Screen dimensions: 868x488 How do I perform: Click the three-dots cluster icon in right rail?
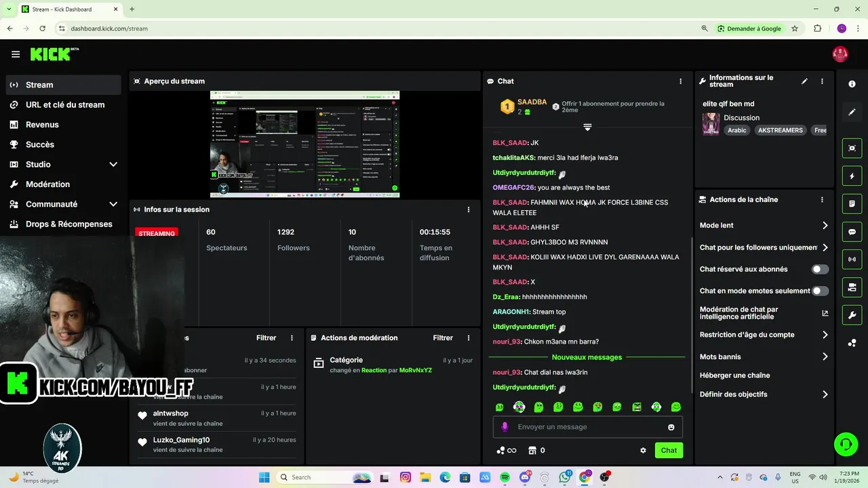852,343
